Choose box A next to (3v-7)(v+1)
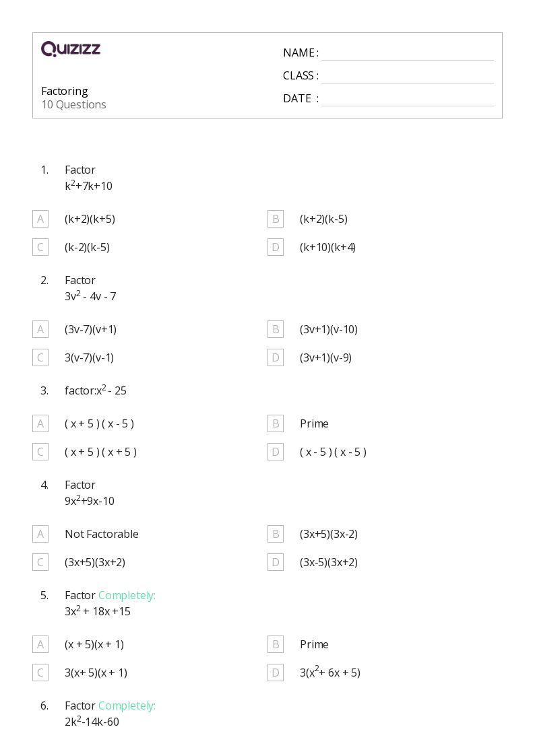The height and width of the screenshot is (756, 535). [40, 329]
